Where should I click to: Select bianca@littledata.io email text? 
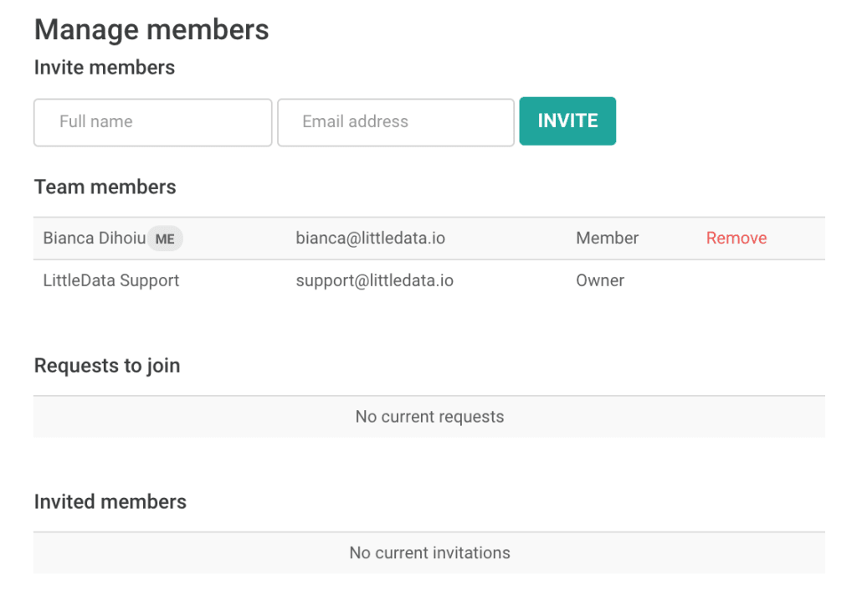pyautogui.click(x=371, y=239)
